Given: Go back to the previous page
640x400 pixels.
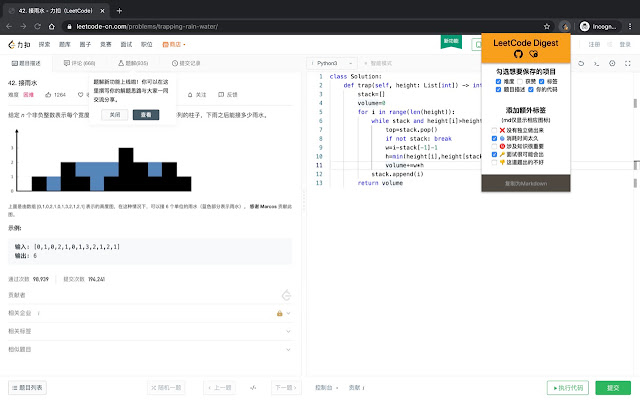Looking at the screenshot, I should click(9, 27).
